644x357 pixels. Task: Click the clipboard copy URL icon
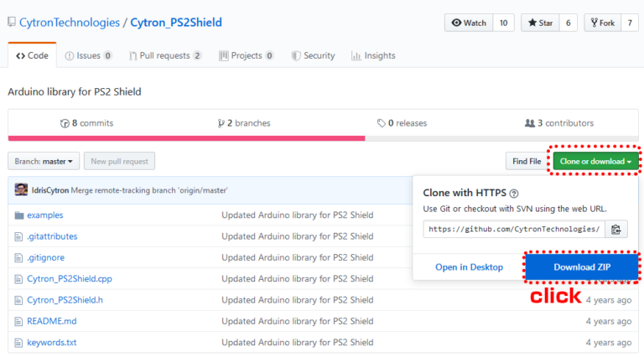click(x=615, y=229)
